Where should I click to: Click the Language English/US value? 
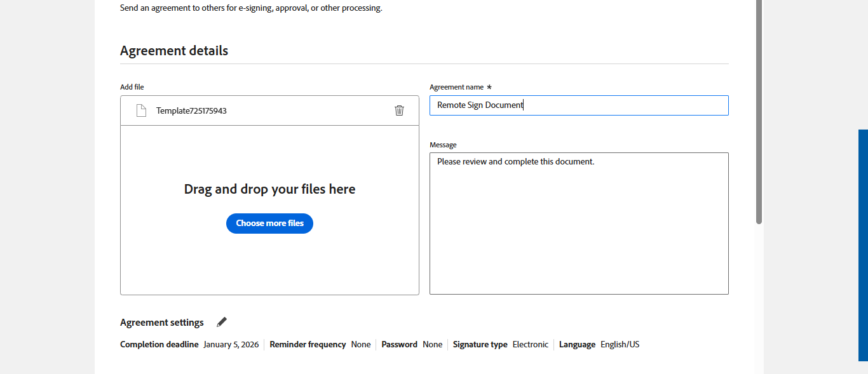click(x=620, y=345)
